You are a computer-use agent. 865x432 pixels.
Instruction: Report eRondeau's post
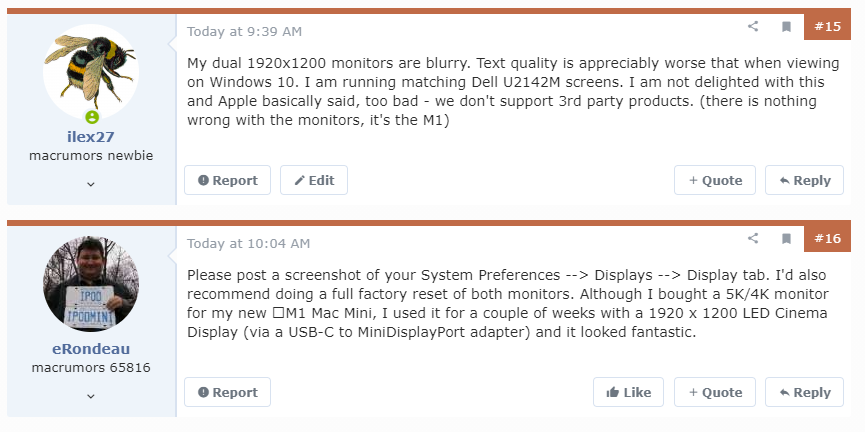tap(228, 392)
